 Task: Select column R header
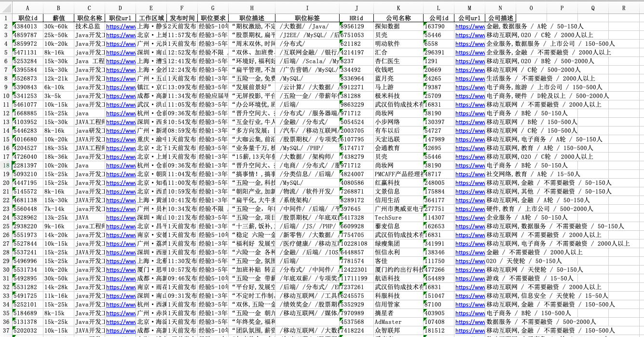click(624, 8)
